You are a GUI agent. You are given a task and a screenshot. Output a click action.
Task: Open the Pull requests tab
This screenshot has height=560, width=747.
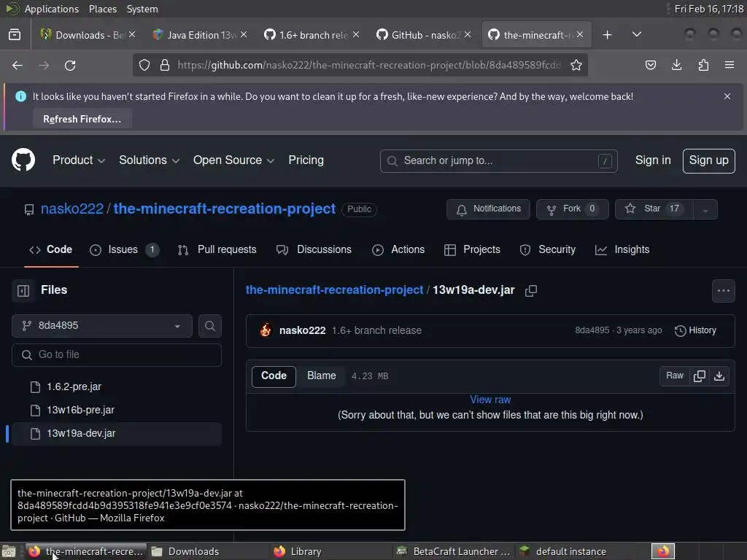coord(217,249)
